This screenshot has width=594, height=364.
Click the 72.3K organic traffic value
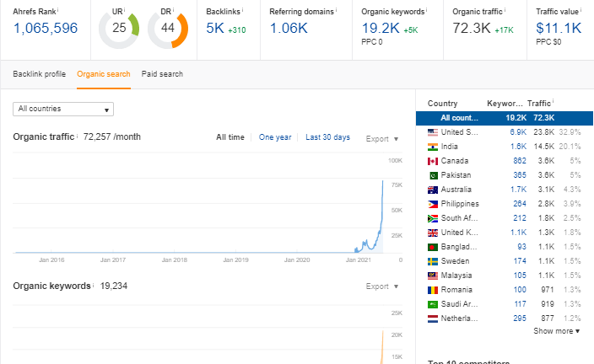click(x=472, y=29)
